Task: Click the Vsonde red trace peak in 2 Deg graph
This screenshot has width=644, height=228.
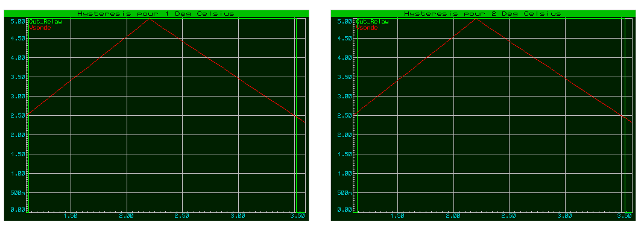Action: tap(476, 19)
